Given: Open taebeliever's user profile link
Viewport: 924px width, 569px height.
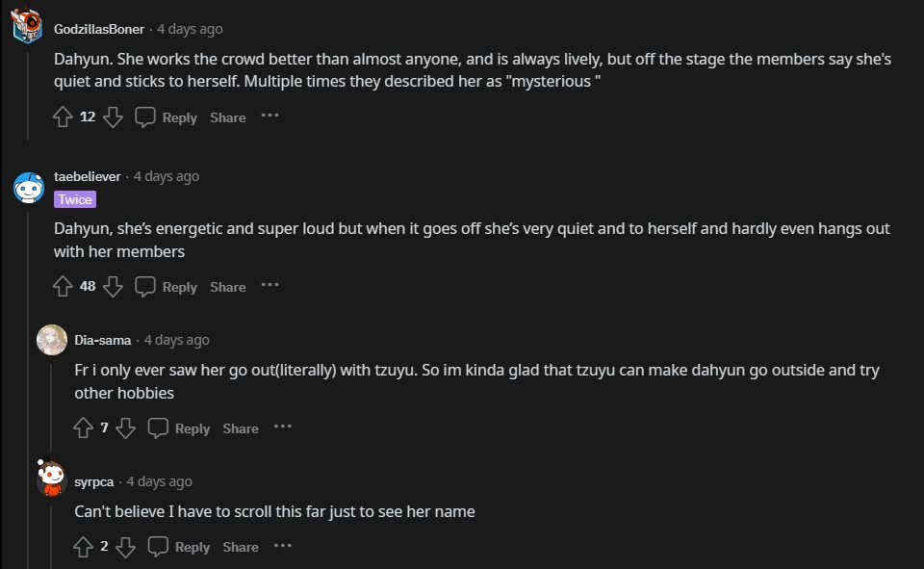Looking at the screenshot, I should [x=88, y=176].
